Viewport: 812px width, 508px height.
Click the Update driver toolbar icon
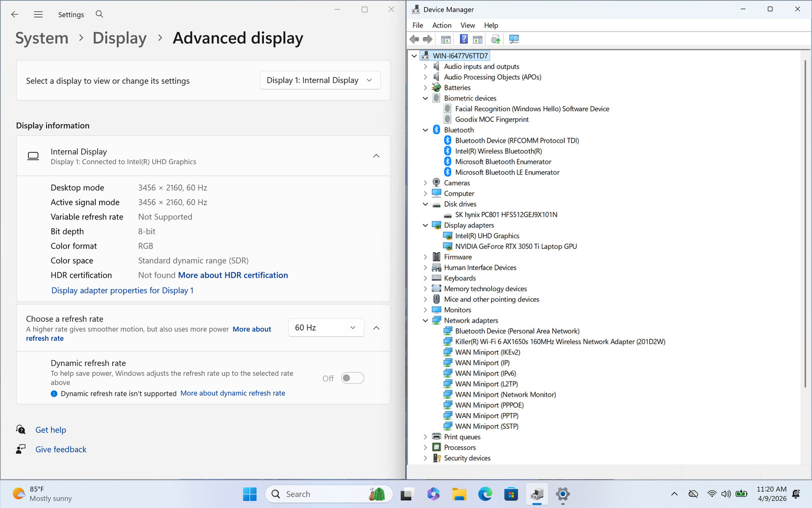point(495,39)
